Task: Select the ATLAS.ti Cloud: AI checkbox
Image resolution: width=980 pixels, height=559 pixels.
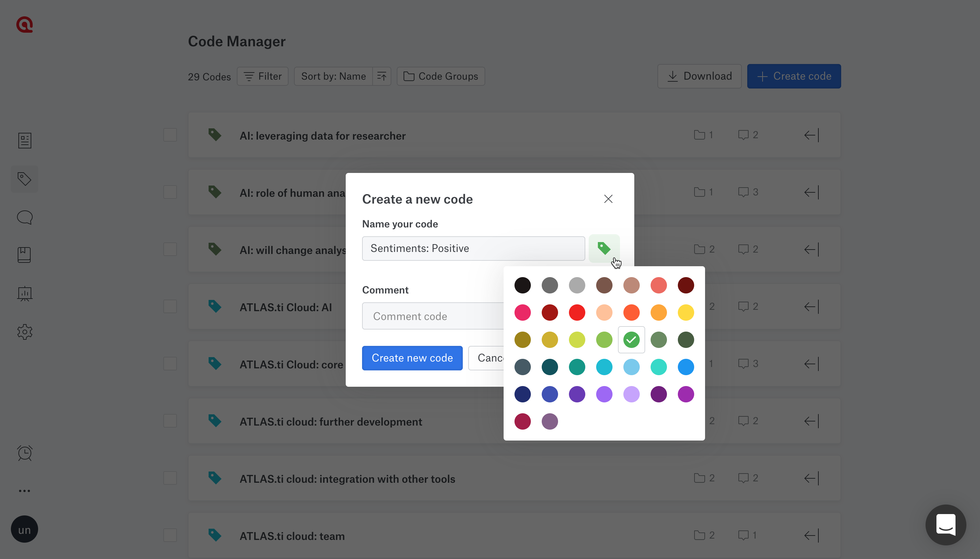Action: [x=170, y=307]
